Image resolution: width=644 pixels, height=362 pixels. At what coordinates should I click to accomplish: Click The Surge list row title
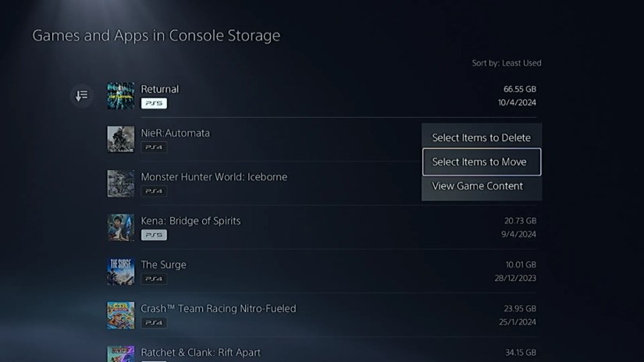163,264
